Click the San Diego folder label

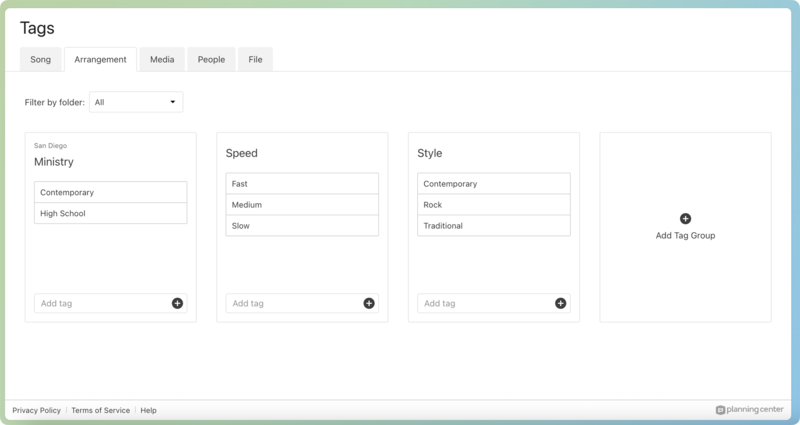[x=51, y=145]
